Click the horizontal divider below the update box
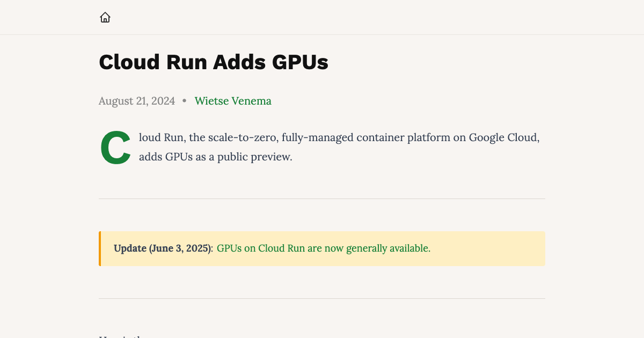This screenshot has width=644, height=338. [x=322, y=299]
